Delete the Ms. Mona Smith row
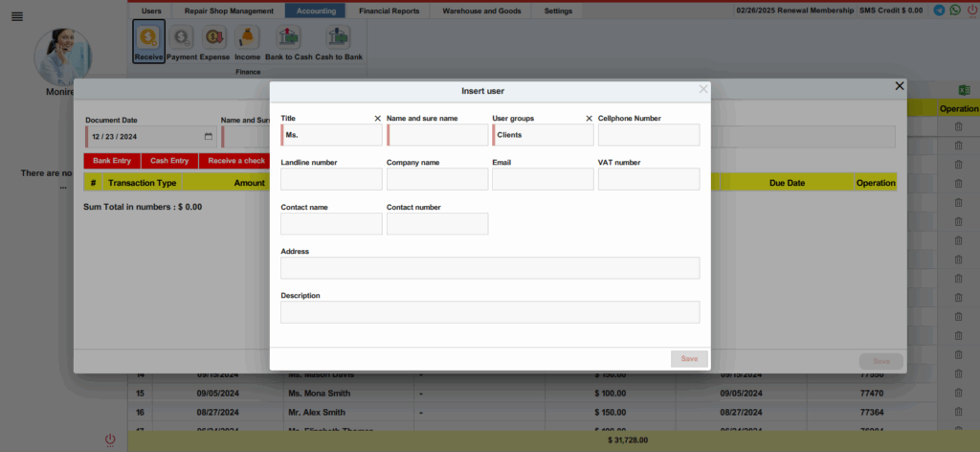The image size is (980, 452). 958,394
